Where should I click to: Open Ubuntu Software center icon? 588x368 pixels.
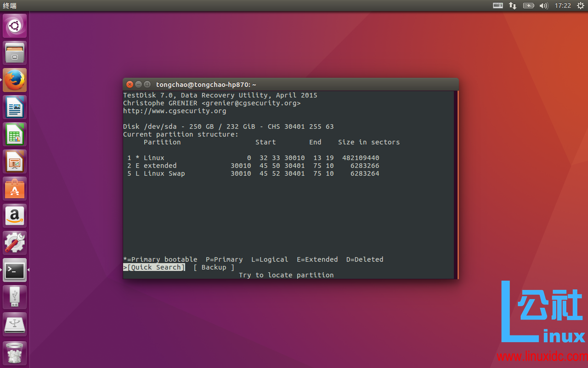[x=15, y=189]
